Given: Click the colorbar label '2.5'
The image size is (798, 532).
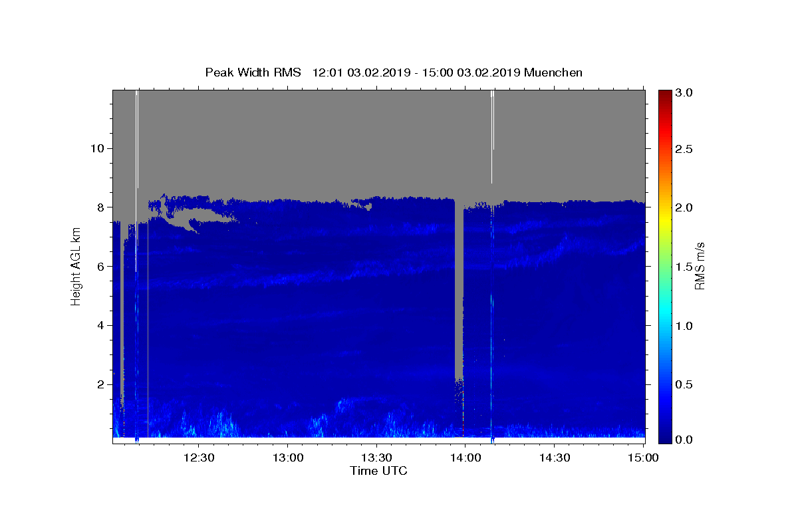Looking at the screenshot, I should click(684, 149).
